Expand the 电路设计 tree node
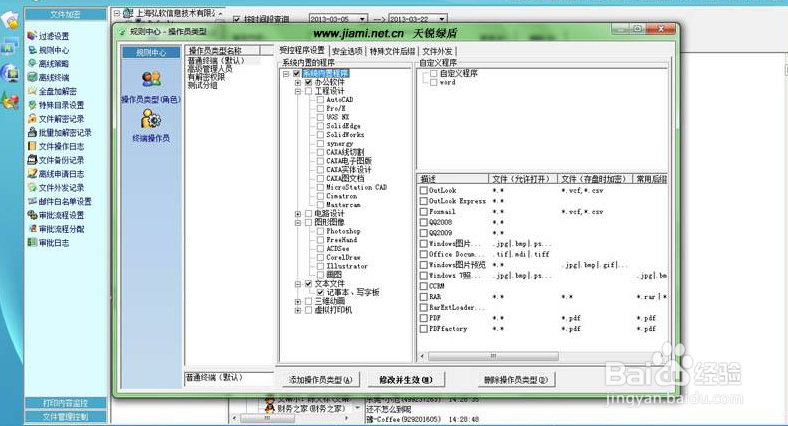 pyautogui.click(x=298, y=214)
